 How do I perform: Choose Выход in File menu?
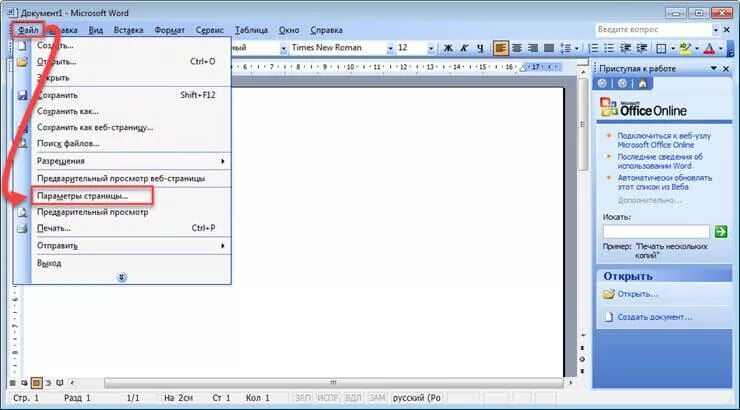pyautogui.click(x=132, y=263)
